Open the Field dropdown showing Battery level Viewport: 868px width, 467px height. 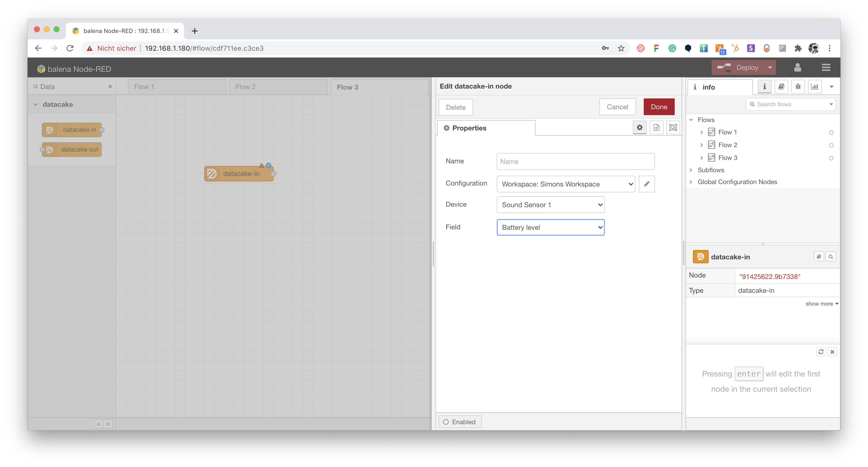(551, 227)
